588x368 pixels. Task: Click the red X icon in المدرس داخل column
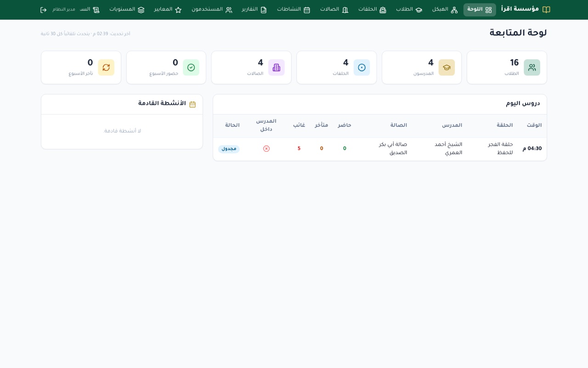(x=266, y=149)
